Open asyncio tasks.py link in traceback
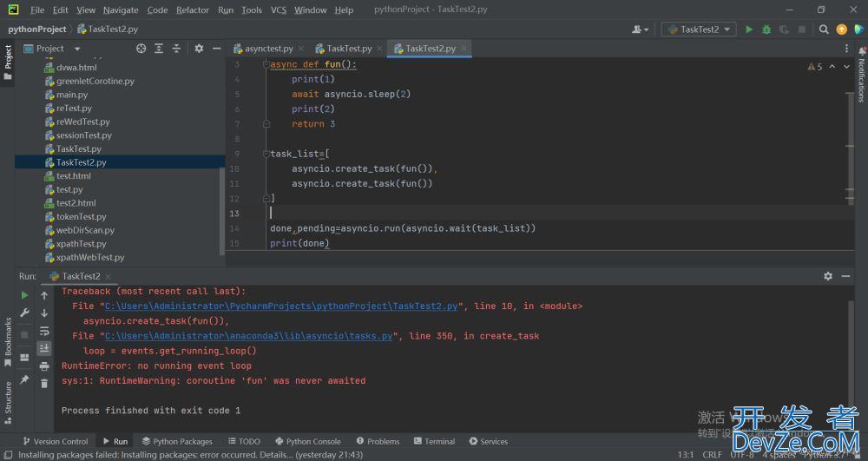The height and width of the screenshot is (461, 868). [x=249, y=336]
